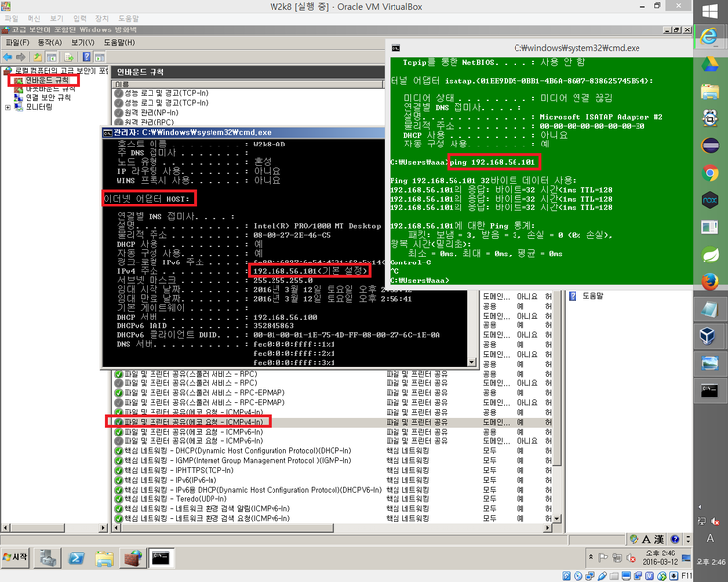Select 연결 보안 규칙 in the tree

tap(47, 98)
